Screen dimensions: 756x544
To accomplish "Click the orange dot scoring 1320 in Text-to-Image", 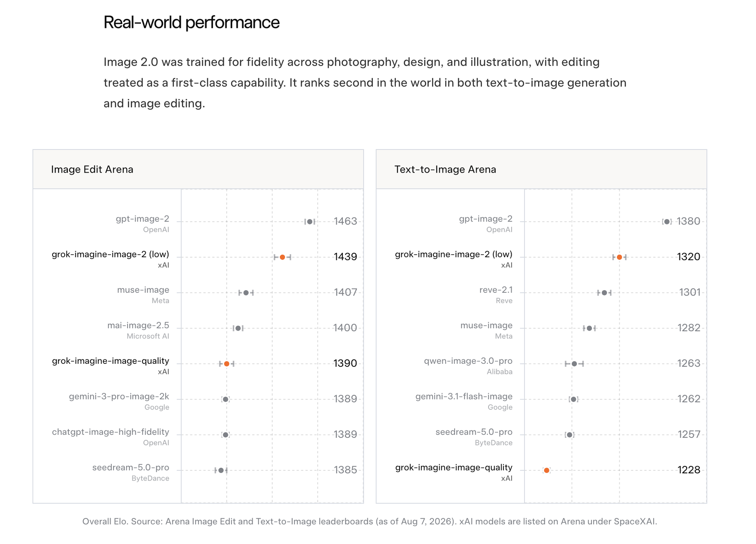I will coord(619,257).
